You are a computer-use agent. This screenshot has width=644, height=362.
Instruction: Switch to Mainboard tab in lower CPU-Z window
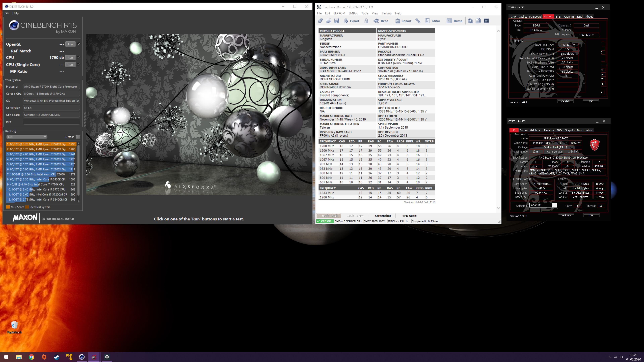click(x=536, y=130)
